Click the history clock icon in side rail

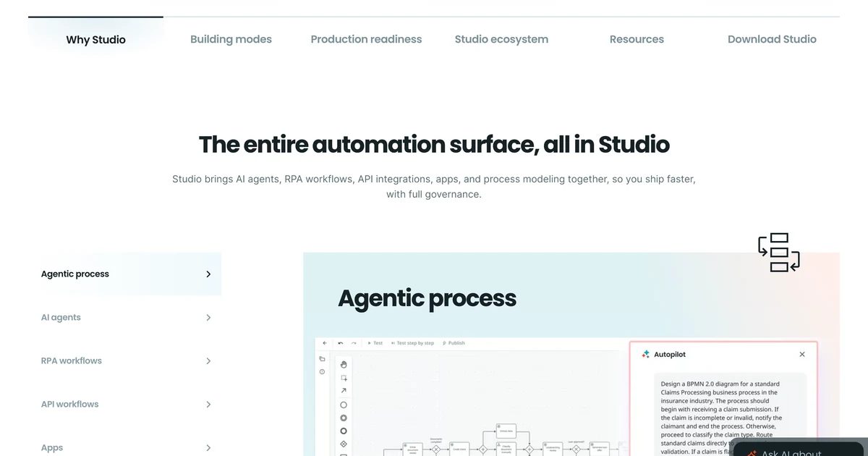click(322, 372)
